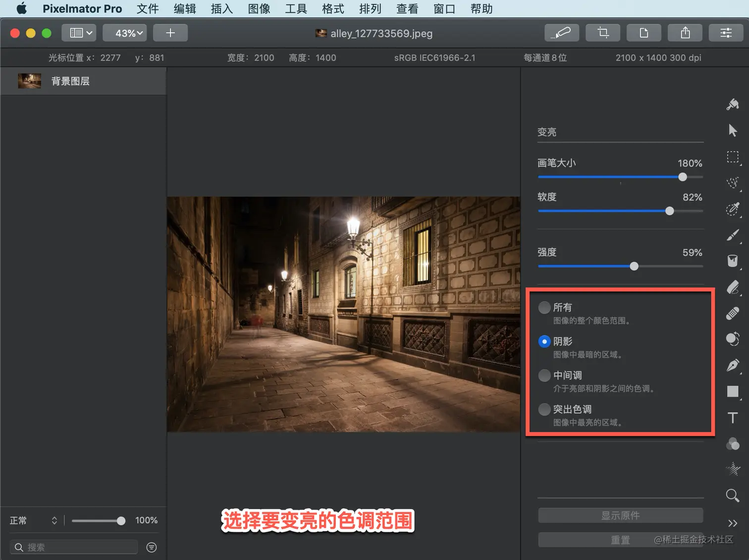Open the Apple menu
Image resolution: width=749 pixels, height=560 pixels.
click(x=21, y=8)
